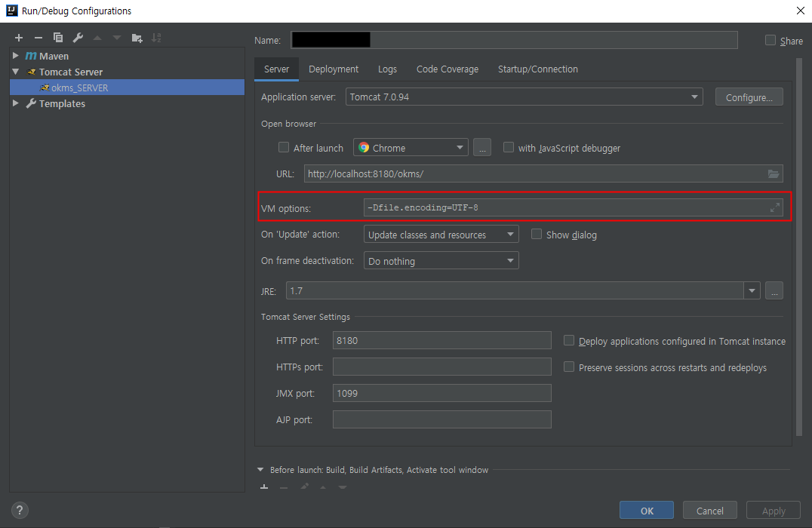
Task: Remove selected configuration with minus icon
Action: click(38, 38)
